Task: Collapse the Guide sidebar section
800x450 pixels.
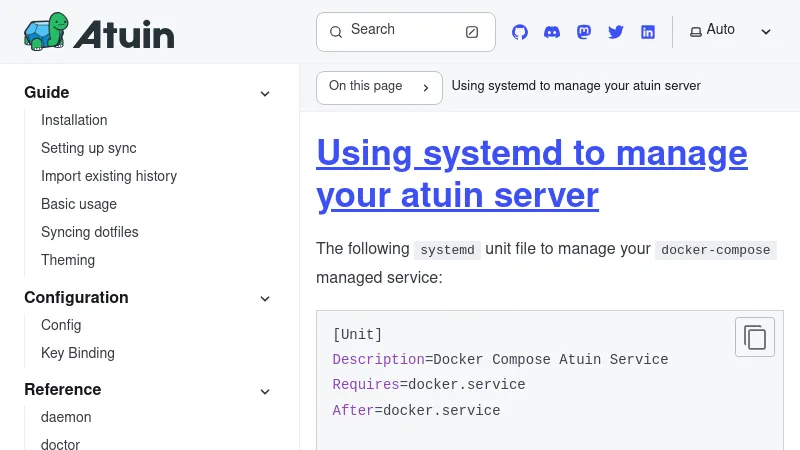Action: tap(265, 93)
